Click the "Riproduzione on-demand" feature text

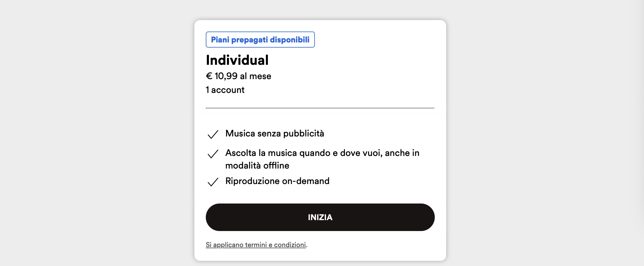click(277, 181)
